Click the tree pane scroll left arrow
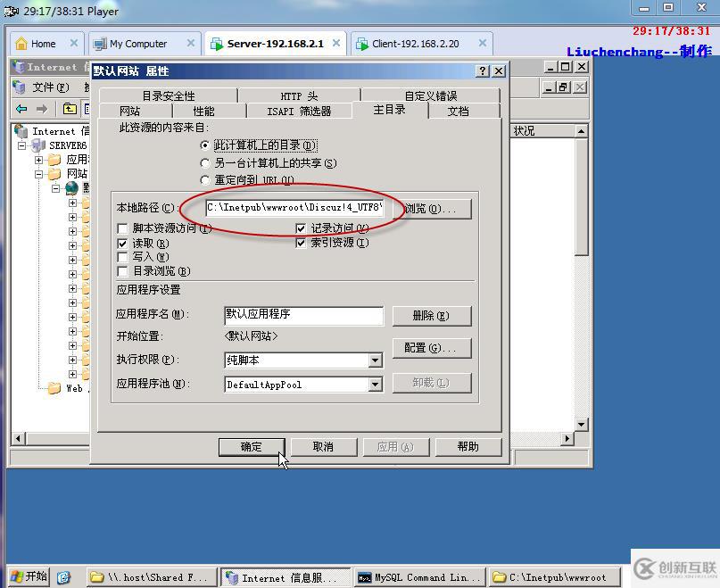The height and width of the screenshot is (588, 720). coord(19,439)
